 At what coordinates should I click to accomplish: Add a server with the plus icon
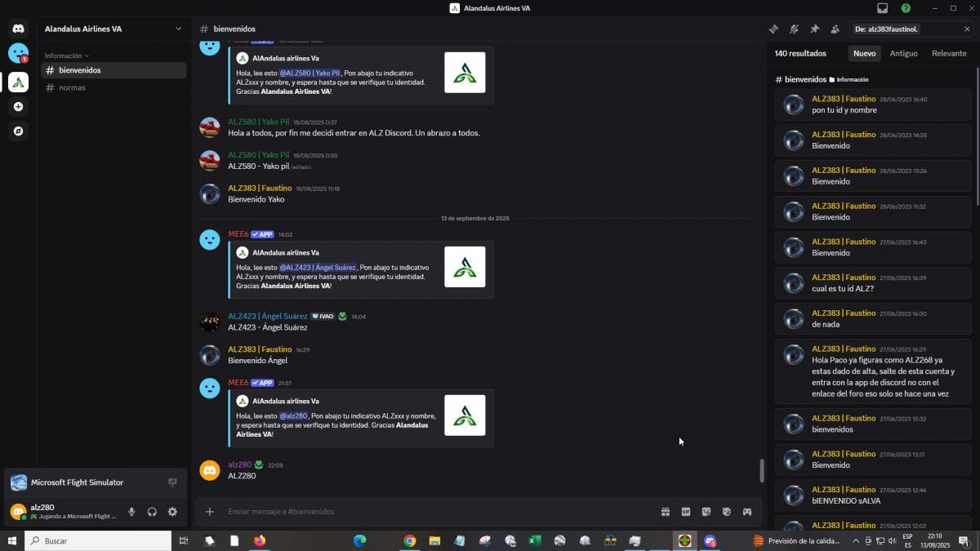pyautogui.click(x=18, y=107)
